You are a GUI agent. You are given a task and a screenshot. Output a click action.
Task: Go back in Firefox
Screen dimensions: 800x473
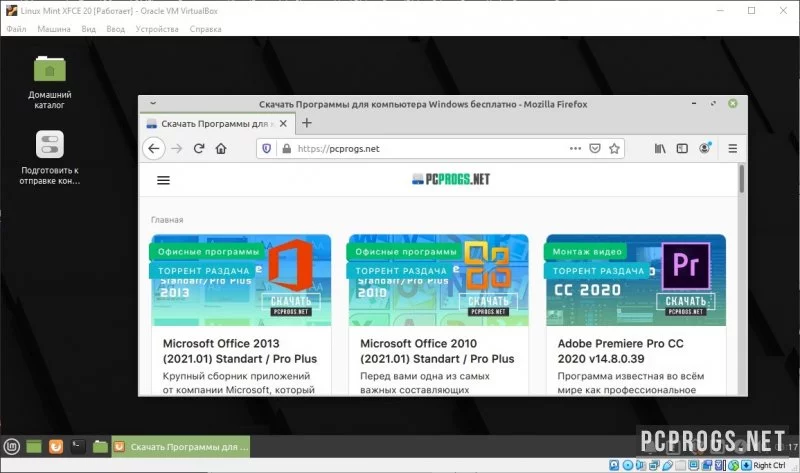click(154, 148)
